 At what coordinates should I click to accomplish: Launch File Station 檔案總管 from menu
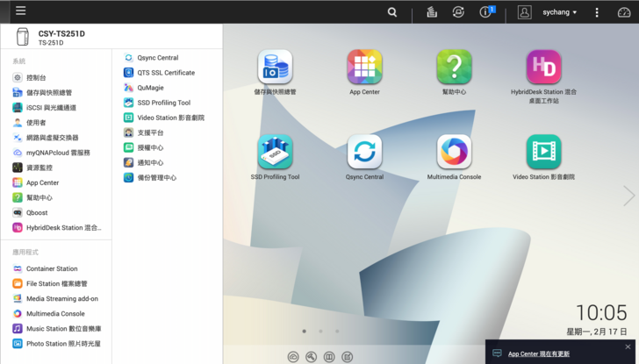(x=57, y=283)
